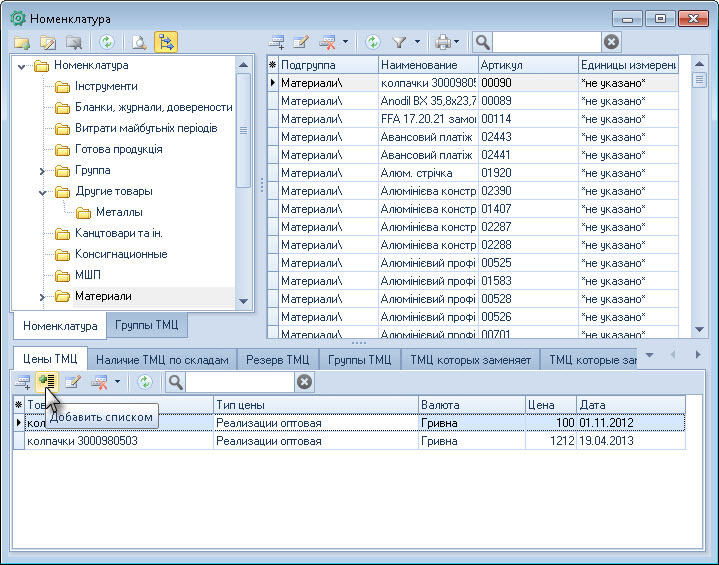Open the dropdown next to delete item icon
This screenshot has width=719, height=565.
345,42
